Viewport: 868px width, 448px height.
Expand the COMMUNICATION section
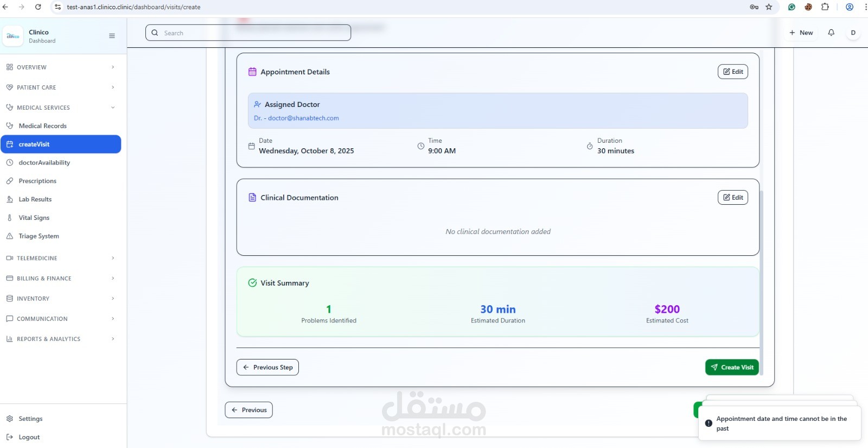coord(61,319)
